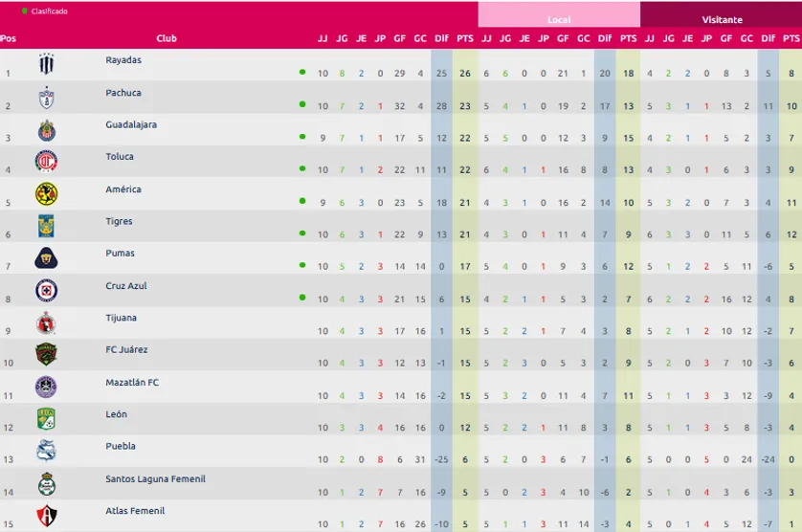
Task: Click the Tijuana Xolos logo
Action: point(46,323)
